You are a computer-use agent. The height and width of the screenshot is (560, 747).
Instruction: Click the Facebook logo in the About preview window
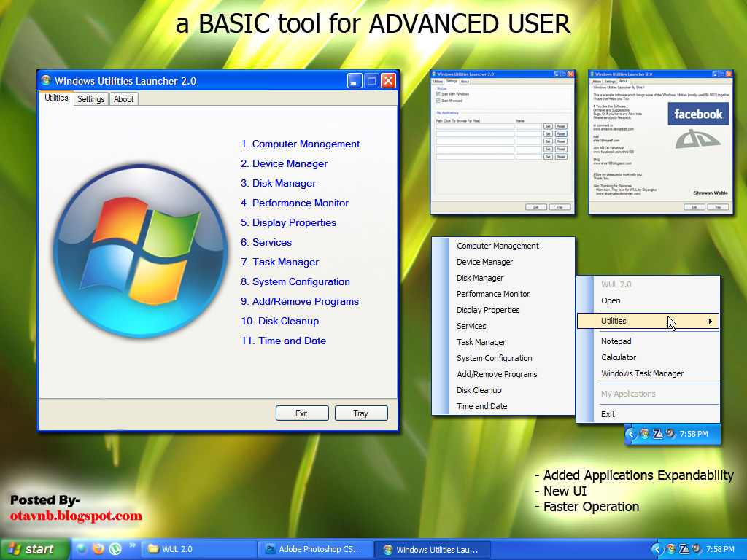698,114
